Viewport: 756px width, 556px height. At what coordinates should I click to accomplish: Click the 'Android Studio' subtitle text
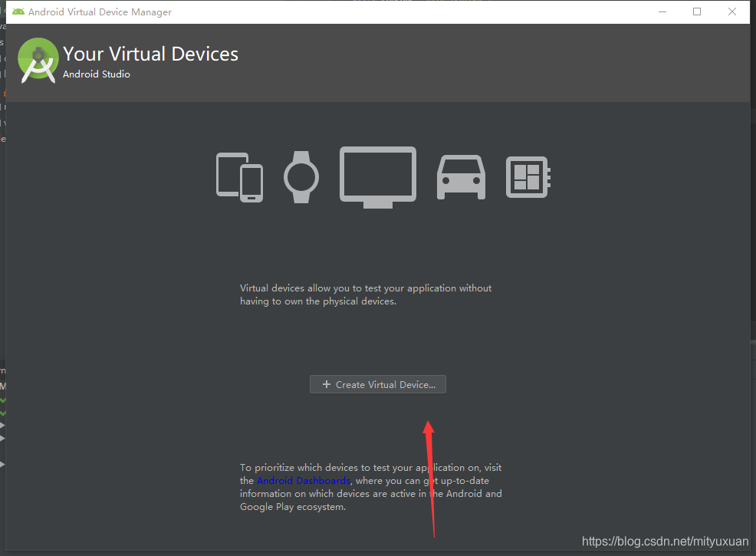pyautogui.click(x=97, y=74)
